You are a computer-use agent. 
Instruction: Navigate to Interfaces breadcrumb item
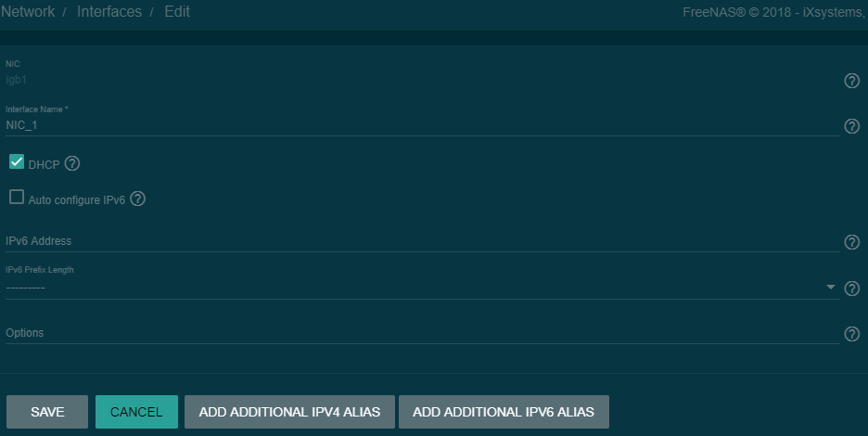tap(109, 12)
